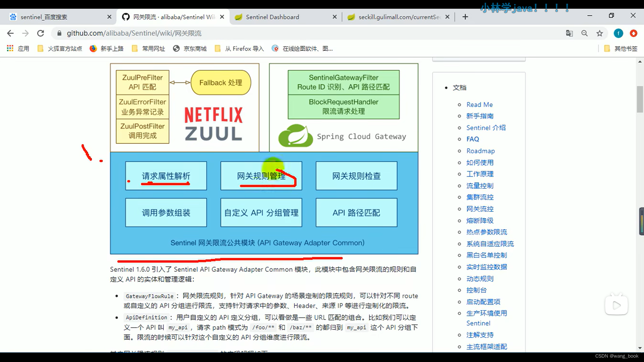The width and height of the screenshot is (644, 362).
Task: Open the 新手上路 bookmark folder
Action: (107, 48)
